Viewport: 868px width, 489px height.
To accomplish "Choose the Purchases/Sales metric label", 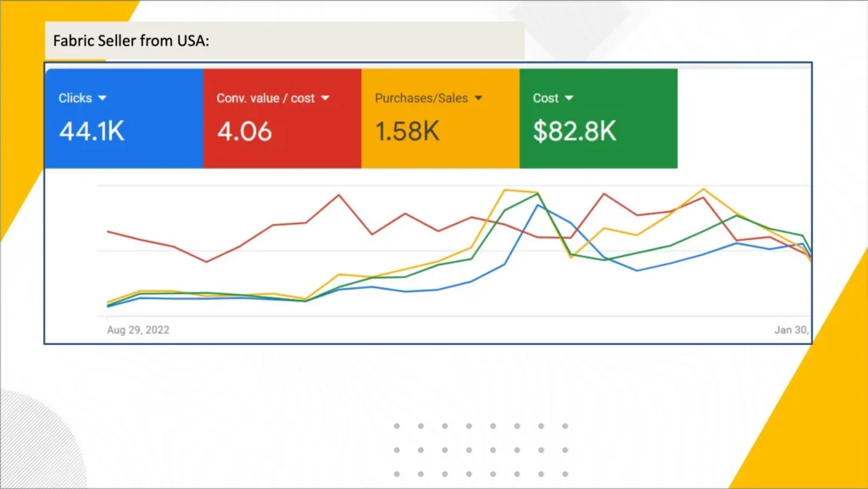I will click(x=421, y=98).
